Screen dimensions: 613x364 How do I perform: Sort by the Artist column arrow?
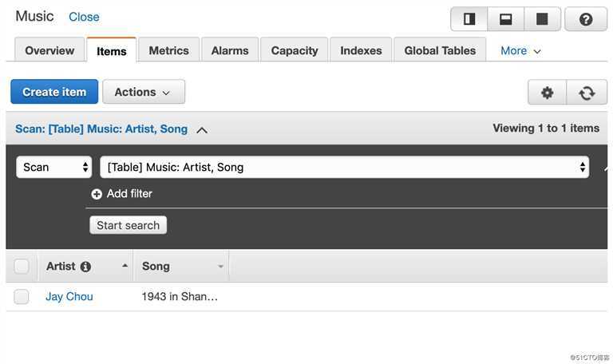pyautogui.click(x=125, y=266)
